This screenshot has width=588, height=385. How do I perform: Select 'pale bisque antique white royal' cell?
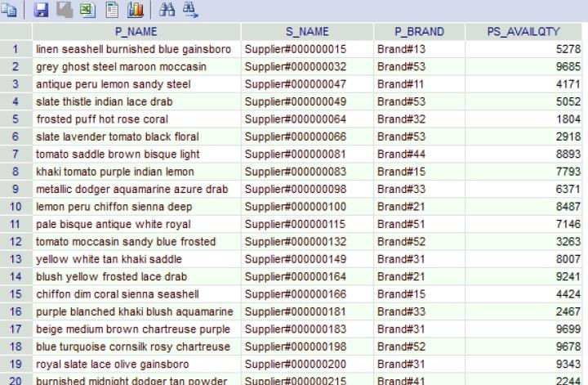point(136,225)
